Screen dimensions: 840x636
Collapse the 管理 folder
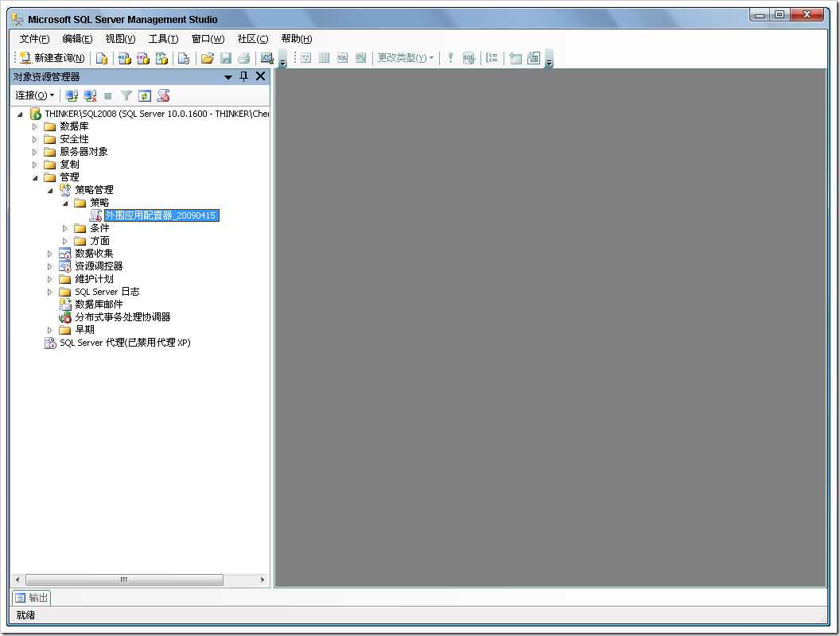tap(35, 178)
